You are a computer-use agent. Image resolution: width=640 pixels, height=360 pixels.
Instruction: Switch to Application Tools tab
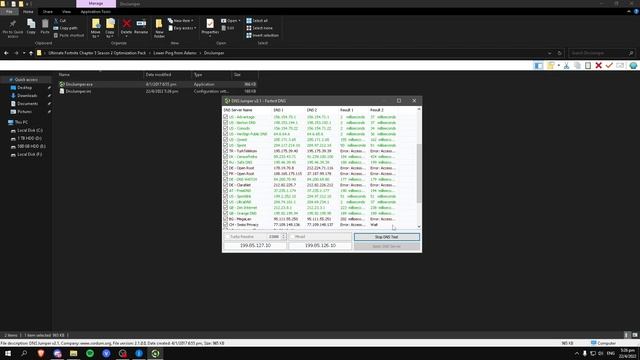tap(96, 12)
